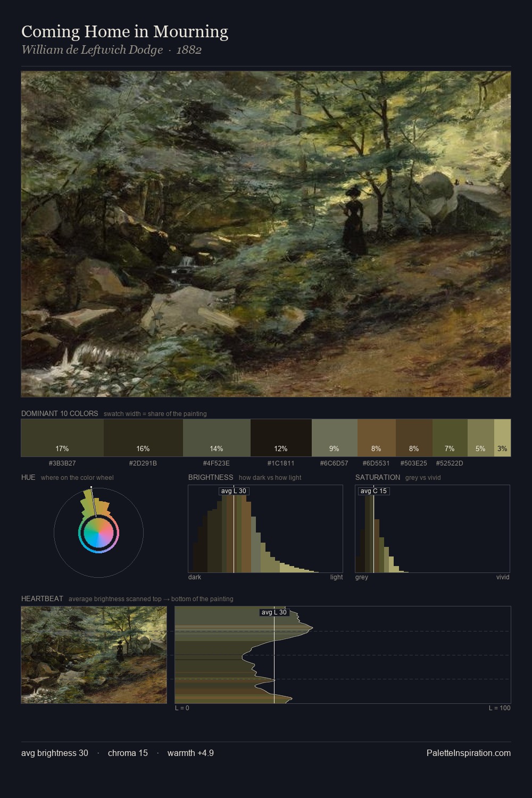Click the 3% pale yellow swatch
The width and height of the screenshot is (532, 798).
pos(502,438)
